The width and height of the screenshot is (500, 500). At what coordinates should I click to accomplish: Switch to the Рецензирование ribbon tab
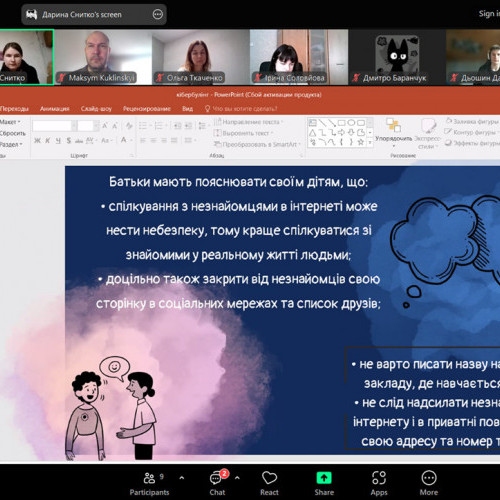click(x=147, y=109)
